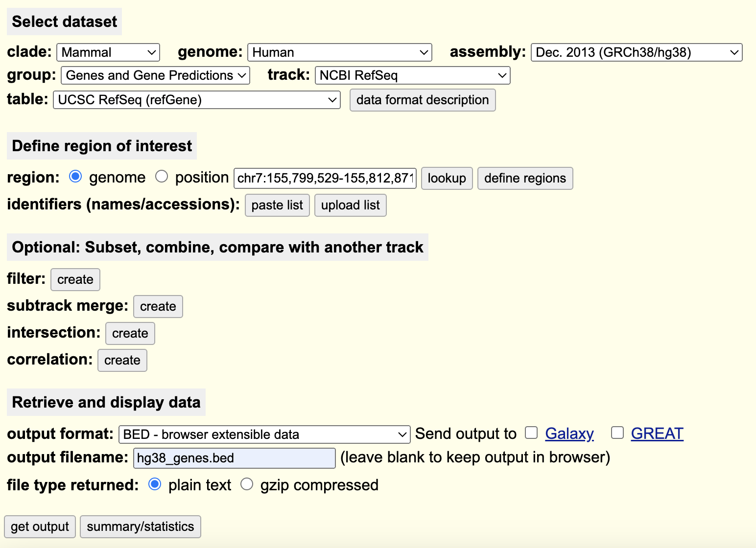Open the track dropdown showing NCBI RefSeq

[x=412, y=75]
